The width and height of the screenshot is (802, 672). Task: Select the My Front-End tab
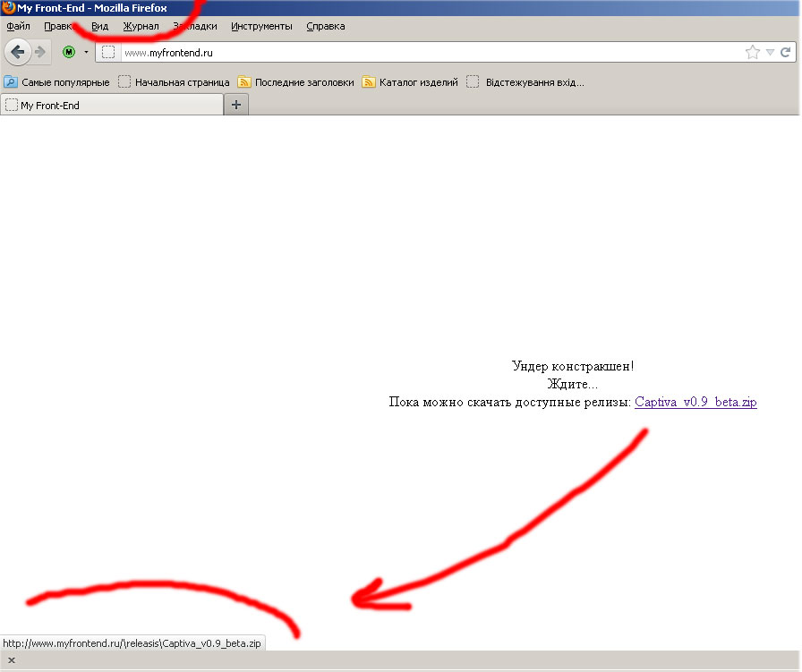(x=111, y=105)
